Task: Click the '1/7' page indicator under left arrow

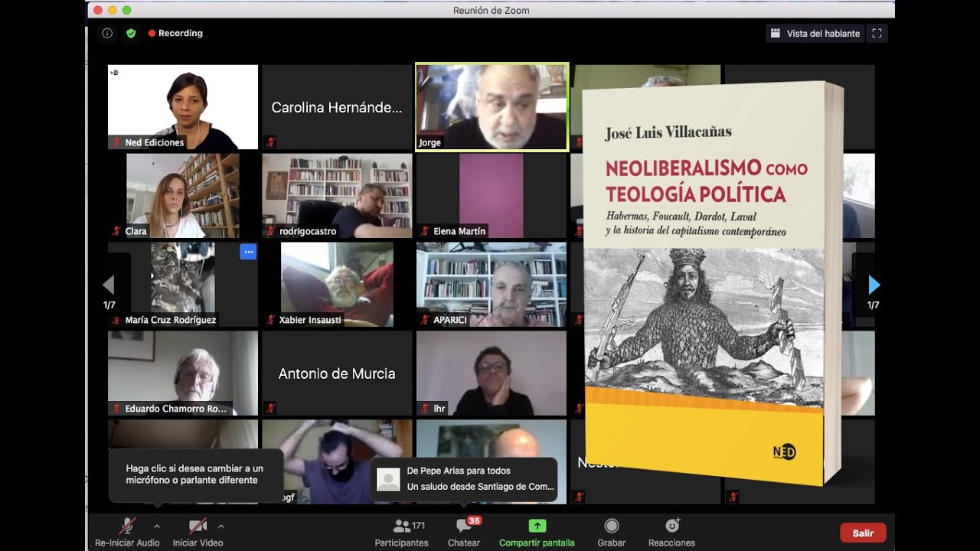Action: coord(109,305)
